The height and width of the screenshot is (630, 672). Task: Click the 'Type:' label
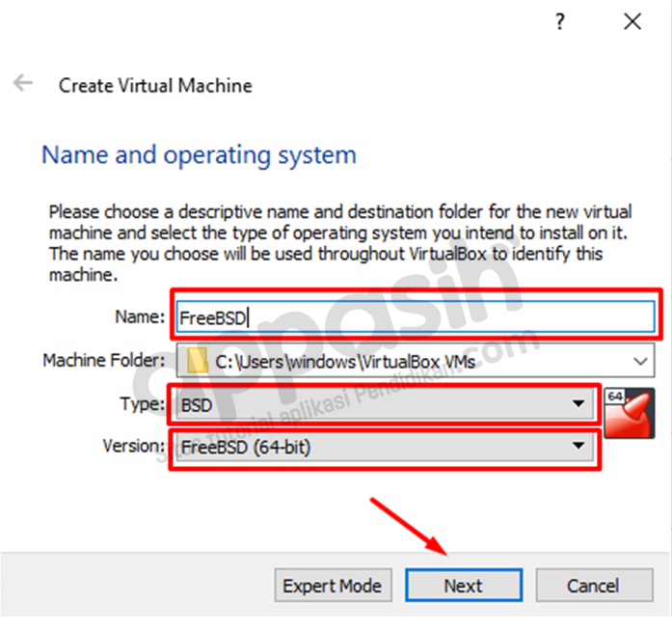tap(143, 404)
